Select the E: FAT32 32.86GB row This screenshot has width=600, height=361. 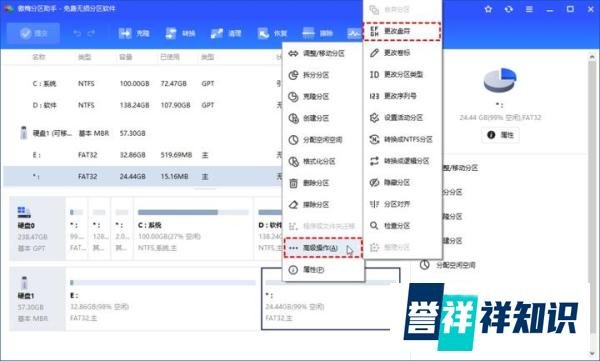tap(142, 155)
